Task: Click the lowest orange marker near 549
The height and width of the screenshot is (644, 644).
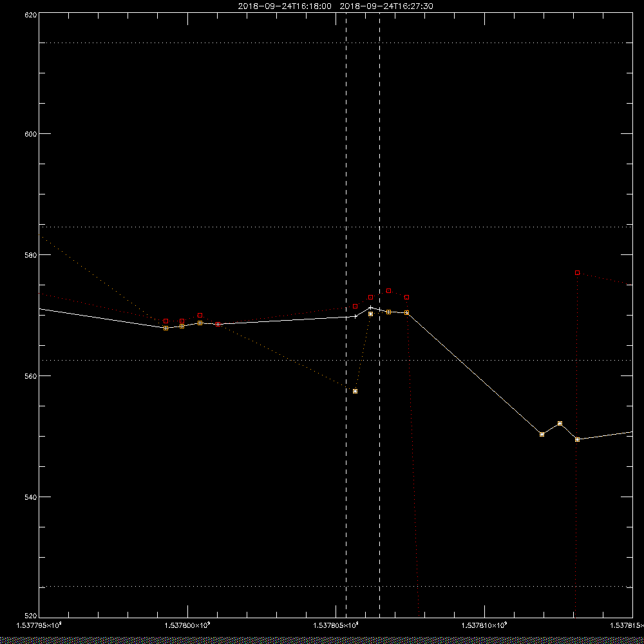Action: pyautogui.click(x=577, y=439)
